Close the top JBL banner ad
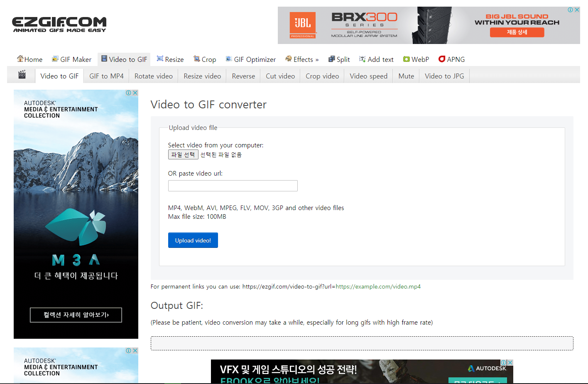 click(577, 10)
